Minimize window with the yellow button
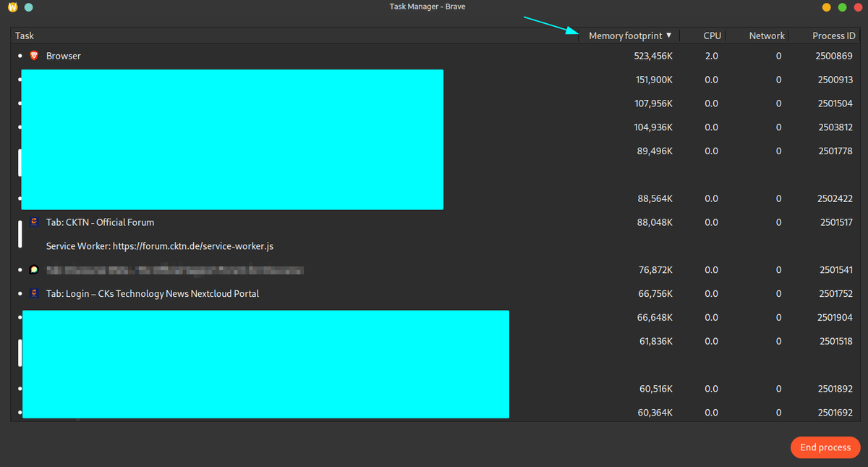This screenshot has height=467, width=868. point(826,7)
